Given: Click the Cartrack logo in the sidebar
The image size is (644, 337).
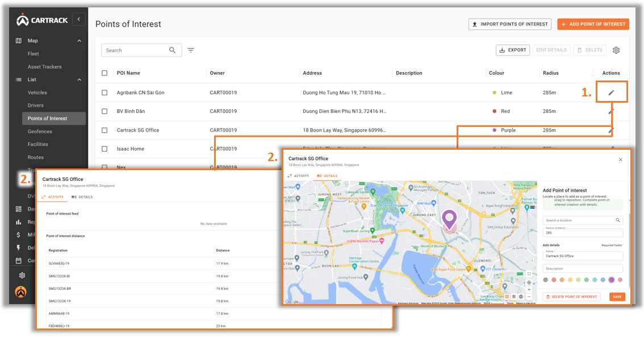Looking at the screenshot, I should [42, 20].
